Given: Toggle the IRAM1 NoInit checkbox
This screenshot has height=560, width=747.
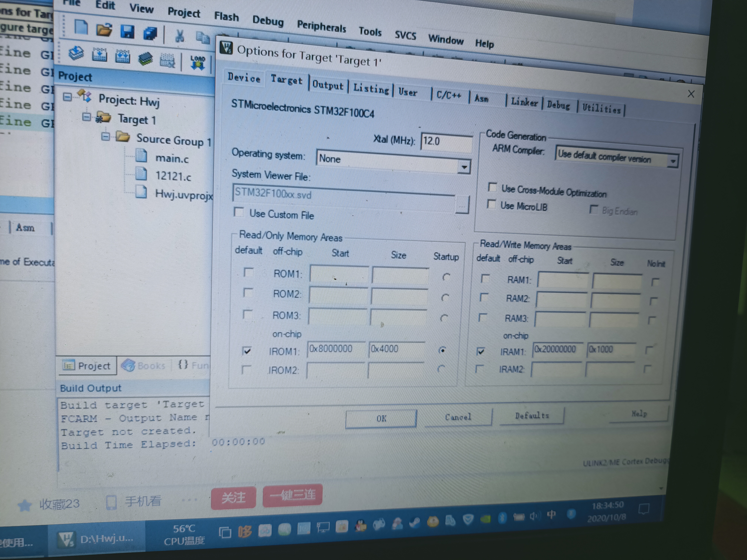Looking at the screenshot, I should pyautogui.click(x=649, y=350).
